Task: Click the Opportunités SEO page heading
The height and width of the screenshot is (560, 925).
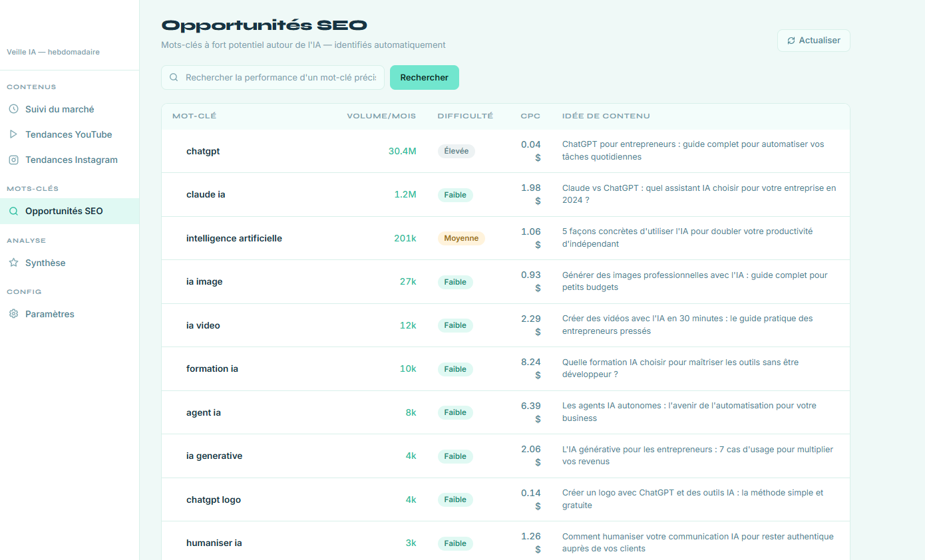Action: point(264,25)
